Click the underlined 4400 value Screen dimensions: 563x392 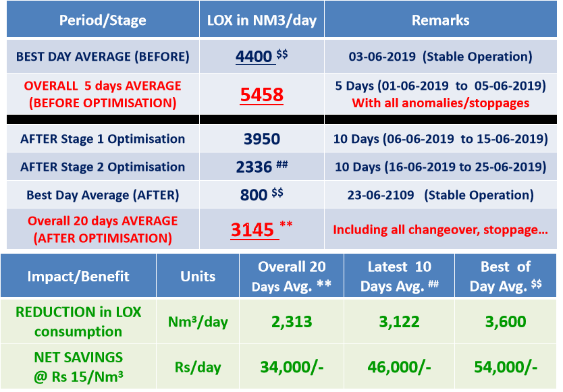(254, 57)
